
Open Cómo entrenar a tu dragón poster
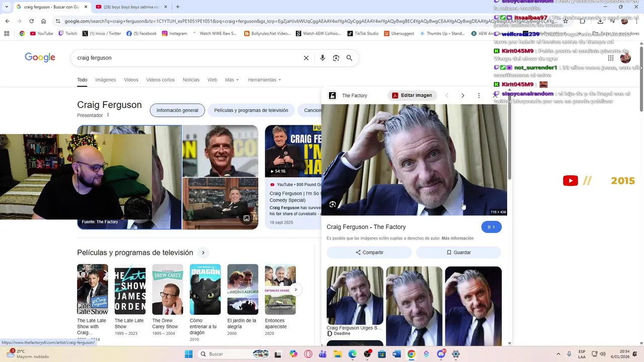tap(205, 290)
